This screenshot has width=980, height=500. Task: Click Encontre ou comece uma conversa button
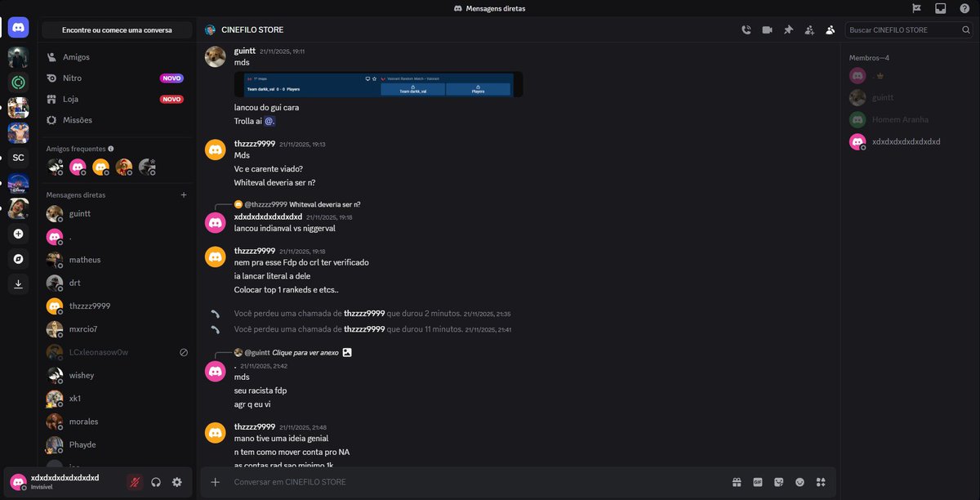(x=117, y=29)
